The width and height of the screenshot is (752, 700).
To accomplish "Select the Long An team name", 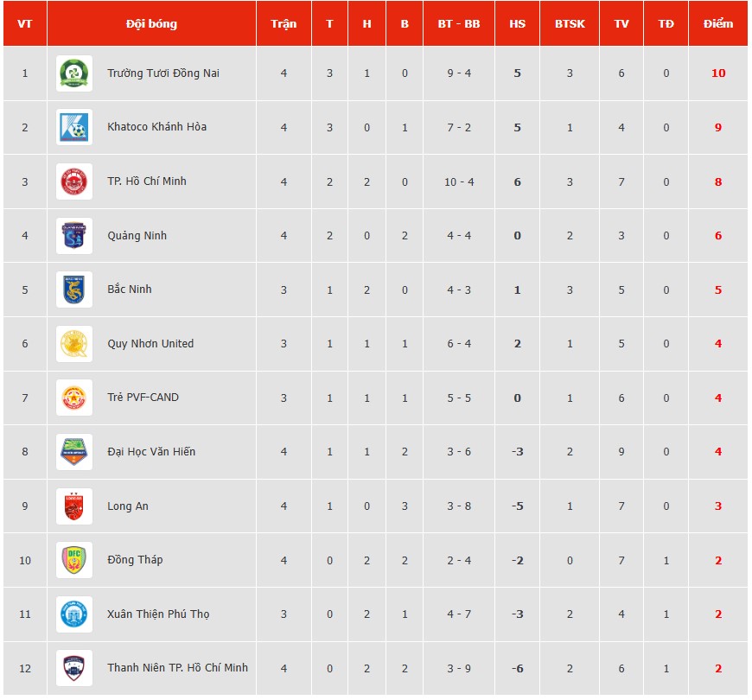I will click(128, 506).
